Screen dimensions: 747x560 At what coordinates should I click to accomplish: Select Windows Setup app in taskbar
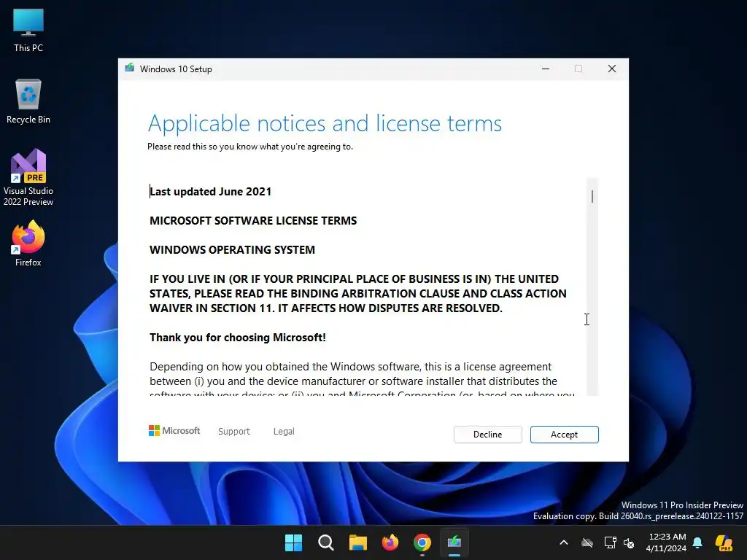pyautogui.click(x=454, y=542)
